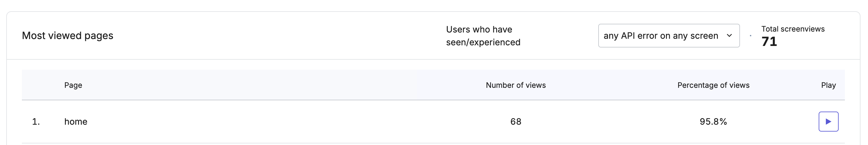
Task: Click the triangle icon inside the play button
Action: coord(828,121)
